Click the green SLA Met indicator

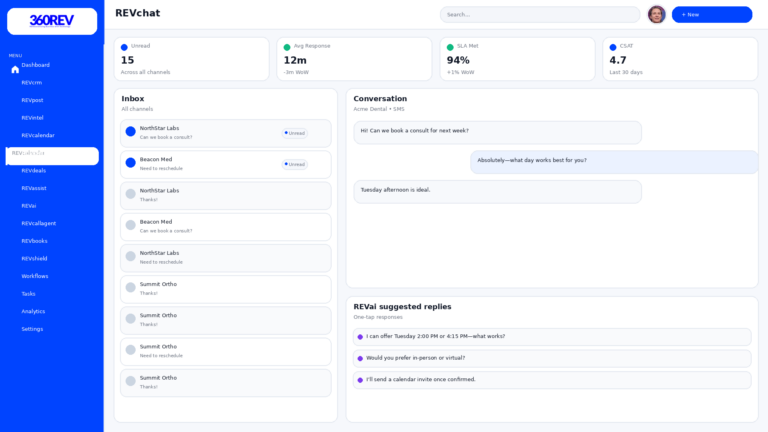[450, 47]
